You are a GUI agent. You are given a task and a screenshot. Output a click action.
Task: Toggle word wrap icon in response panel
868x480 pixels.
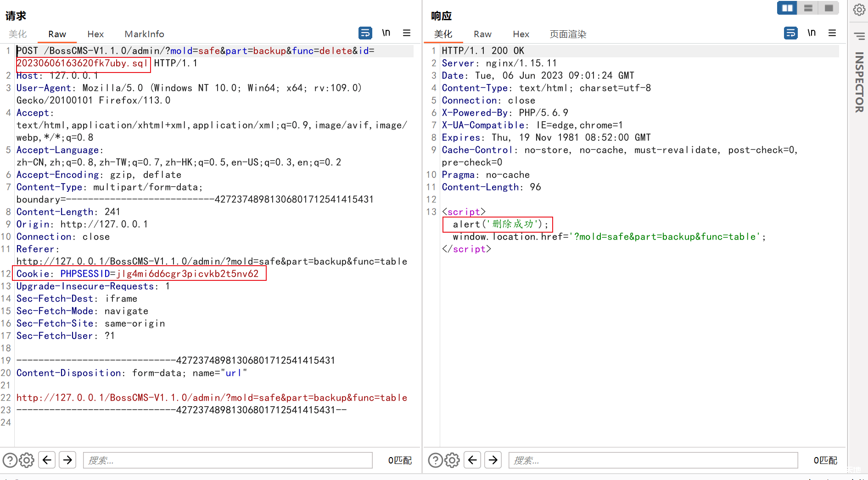[x=791, y=33]
